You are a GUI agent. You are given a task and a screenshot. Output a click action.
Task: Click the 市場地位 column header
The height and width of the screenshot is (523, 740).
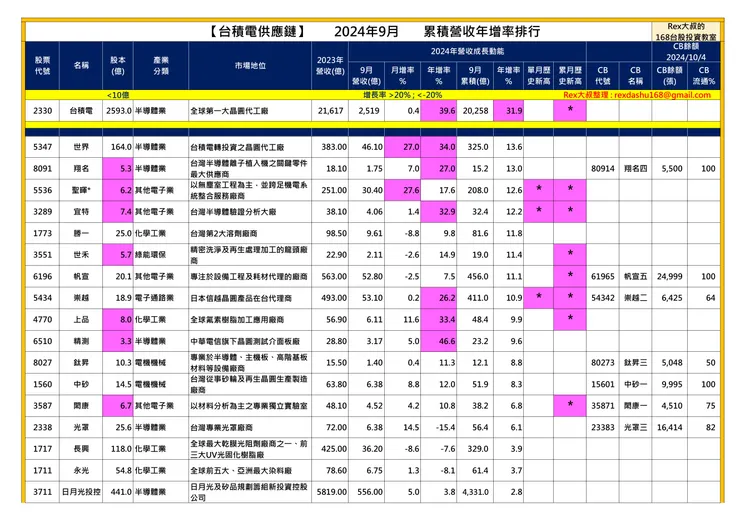250,66
